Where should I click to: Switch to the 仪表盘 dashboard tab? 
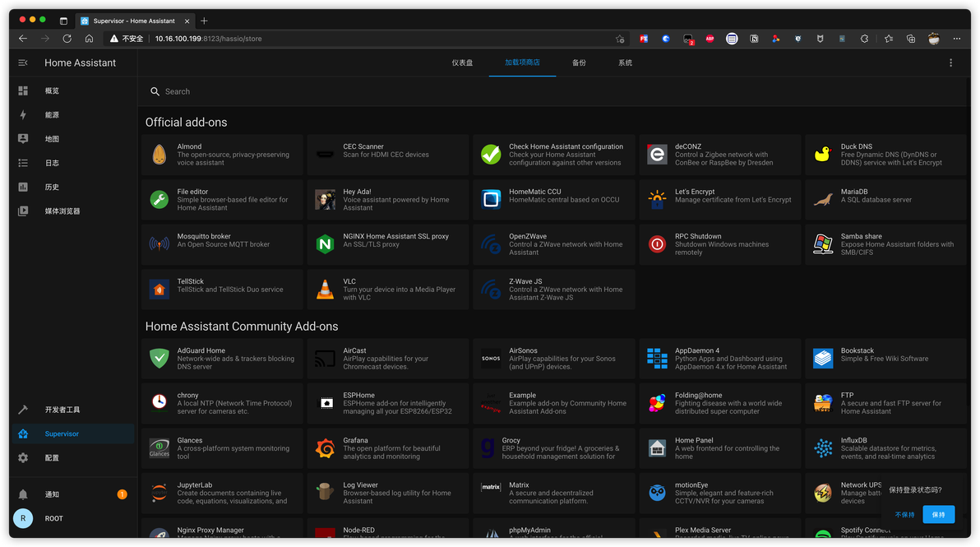pos(463,63)
